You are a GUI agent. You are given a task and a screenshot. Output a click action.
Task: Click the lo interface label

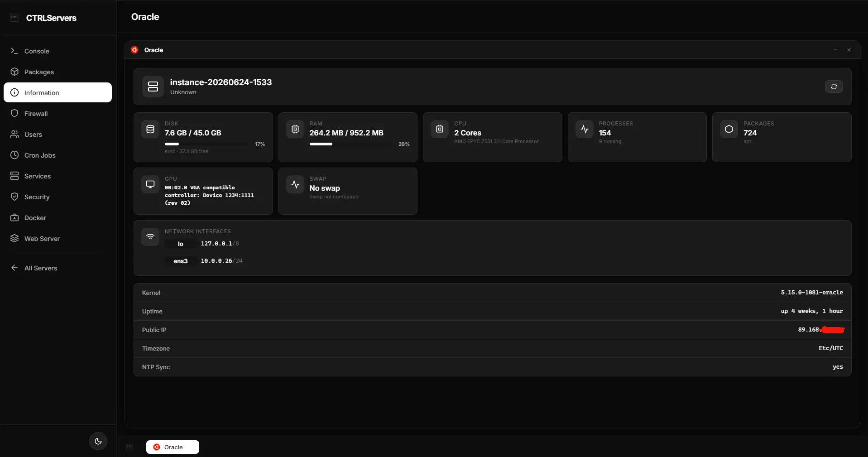point(181,244)
